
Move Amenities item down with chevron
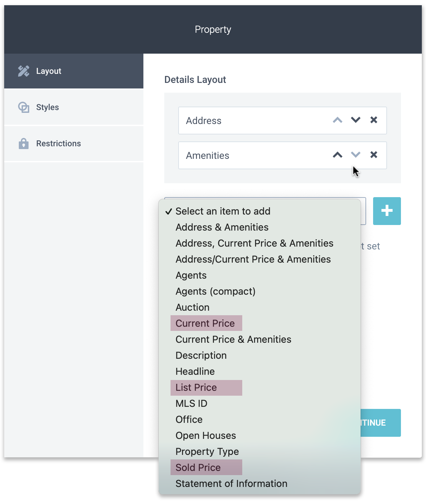coord(356,155)
